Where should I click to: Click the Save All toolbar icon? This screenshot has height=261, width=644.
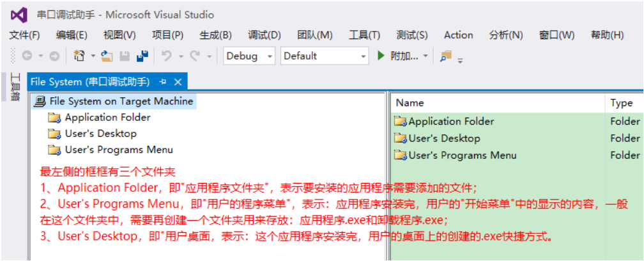click(142, 56)
